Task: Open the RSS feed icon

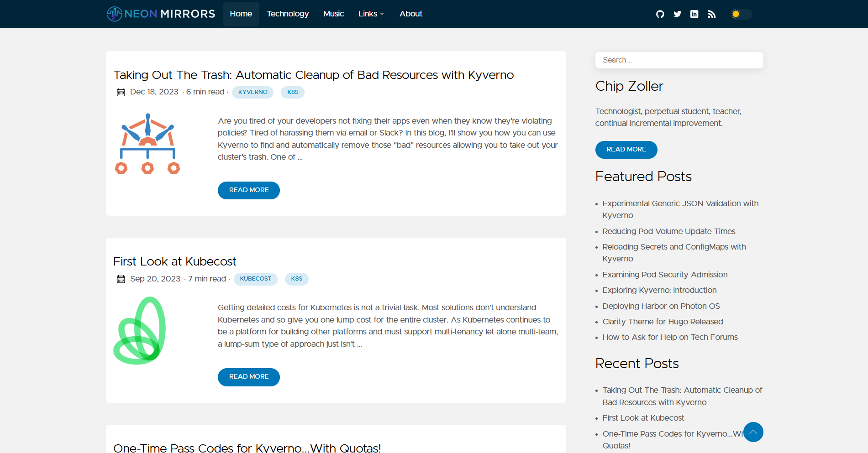Action: [x=711, y=14]
